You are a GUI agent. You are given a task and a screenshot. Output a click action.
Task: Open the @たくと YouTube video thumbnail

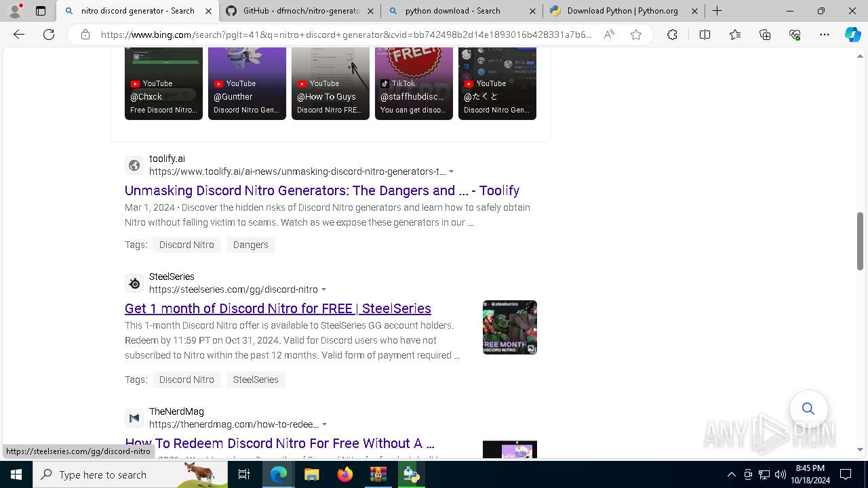pos(497,83)
